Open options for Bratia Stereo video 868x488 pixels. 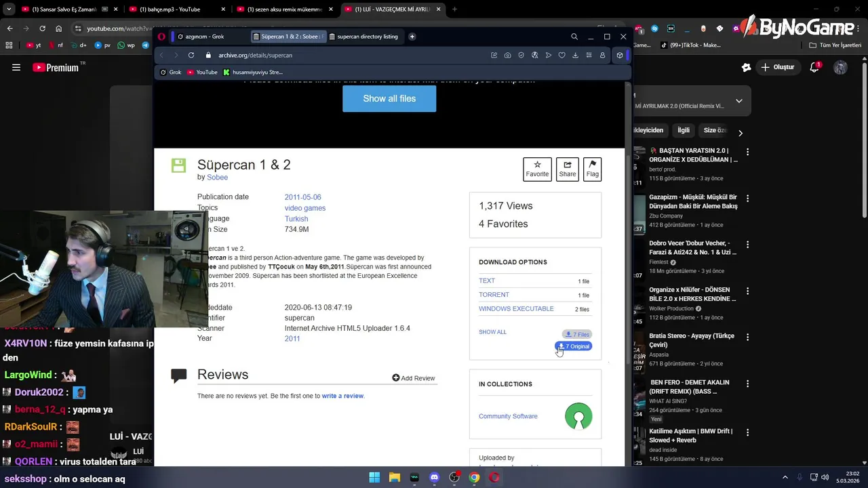(748, 337)
